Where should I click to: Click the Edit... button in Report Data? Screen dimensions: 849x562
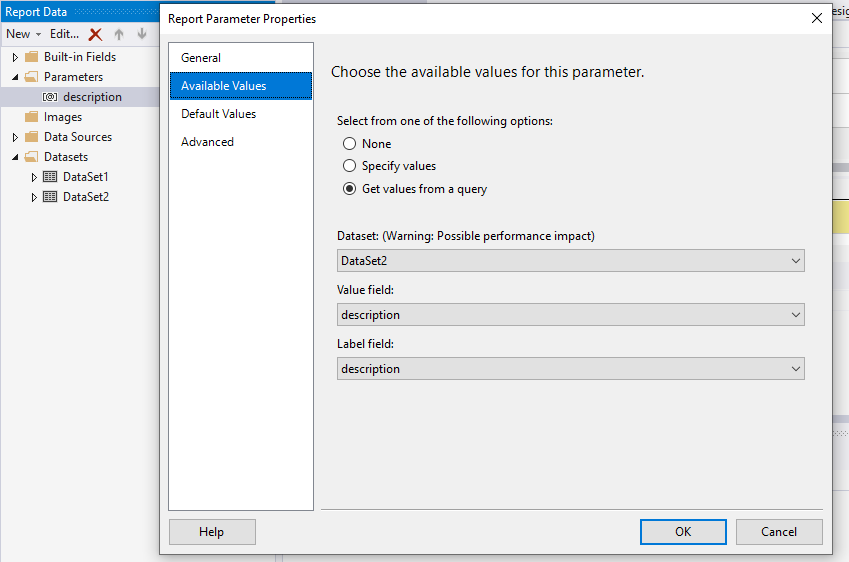point(64,34)
